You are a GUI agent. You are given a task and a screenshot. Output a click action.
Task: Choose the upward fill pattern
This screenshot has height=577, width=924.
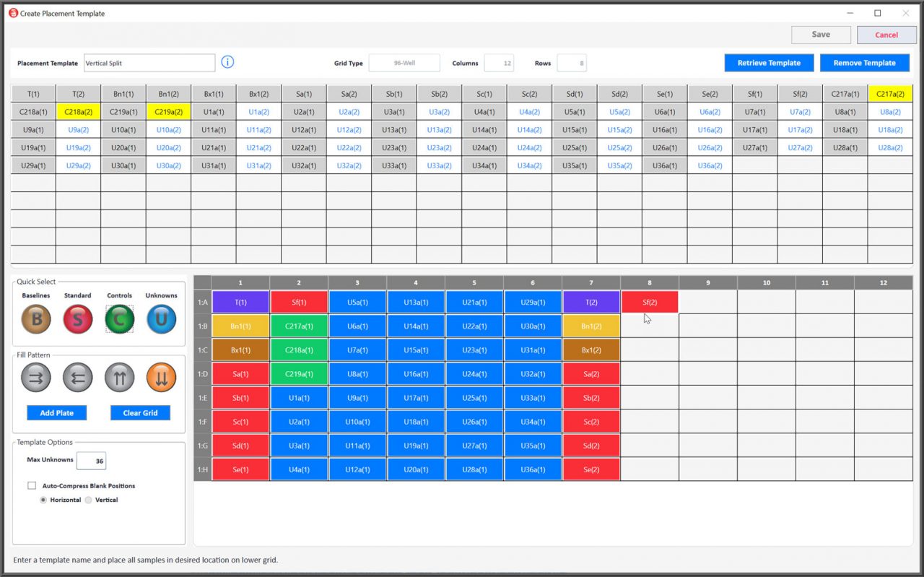[x=119, y=377]
